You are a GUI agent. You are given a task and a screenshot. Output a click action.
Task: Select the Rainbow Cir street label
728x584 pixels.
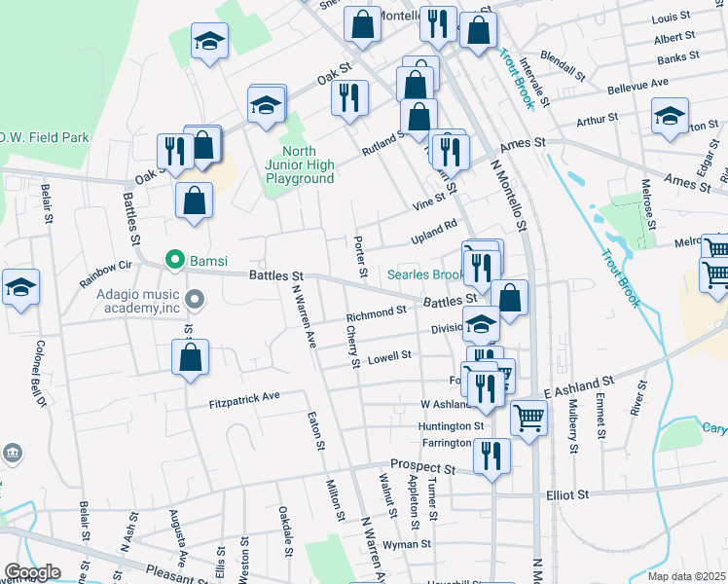[105, 274]
